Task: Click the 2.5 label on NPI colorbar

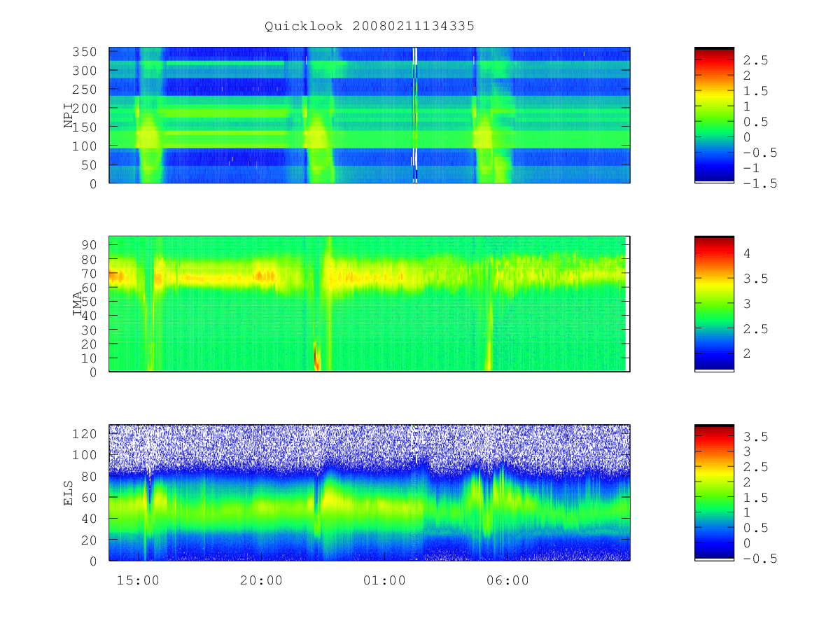Action: [x=755, y=60]
